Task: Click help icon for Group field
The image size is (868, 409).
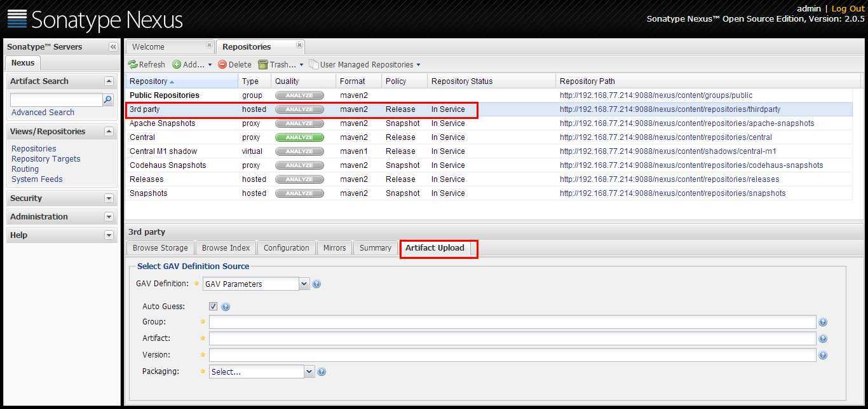Action: pyautogui.click(x=823, y=322)
